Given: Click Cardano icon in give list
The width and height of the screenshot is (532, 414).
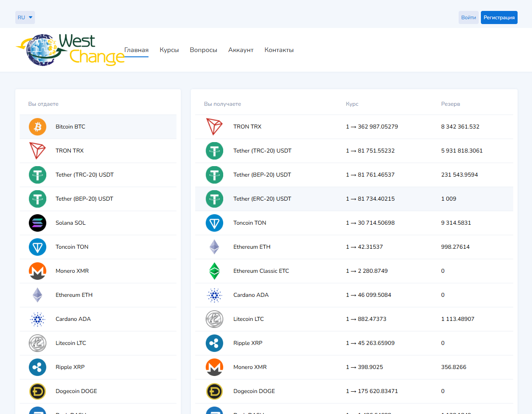Looking at the screenshot, I should pos(38,319).
